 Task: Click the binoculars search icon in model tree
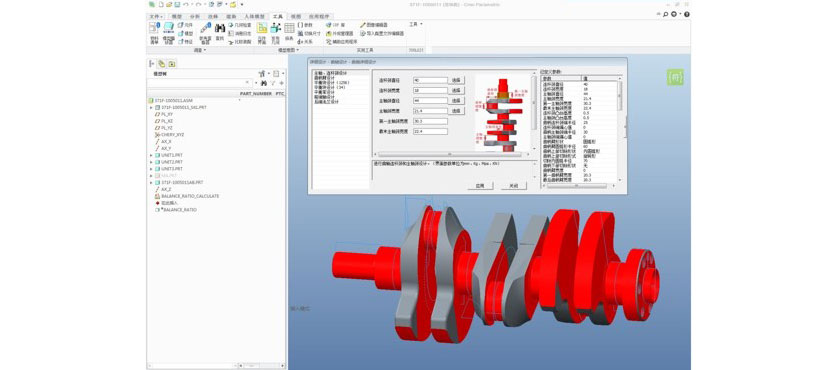pyautogui.click(x=263, y=83)
